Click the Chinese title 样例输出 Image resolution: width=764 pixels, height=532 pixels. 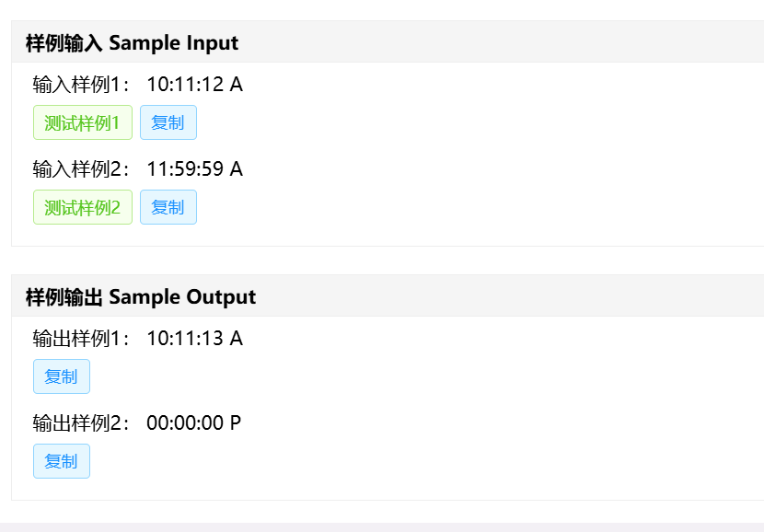pos(64,296)
